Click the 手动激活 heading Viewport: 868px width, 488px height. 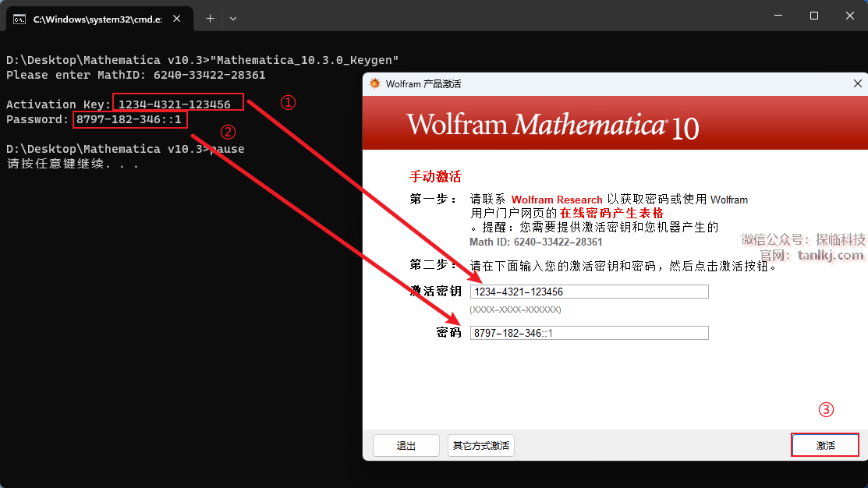435,176
